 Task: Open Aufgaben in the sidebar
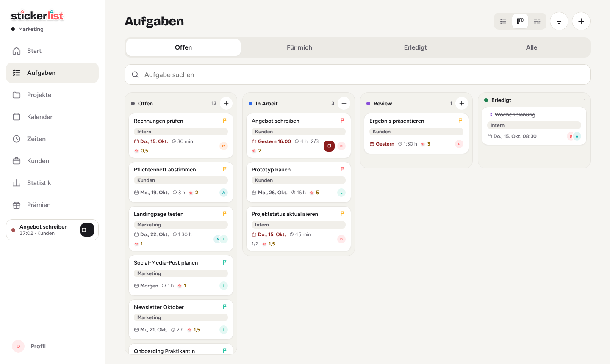coord(52,73)
